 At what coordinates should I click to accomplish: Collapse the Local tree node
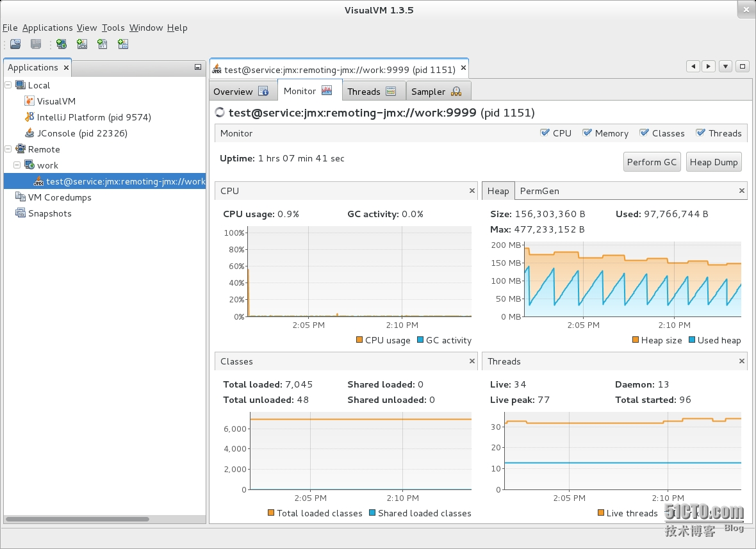click(8, 85)
